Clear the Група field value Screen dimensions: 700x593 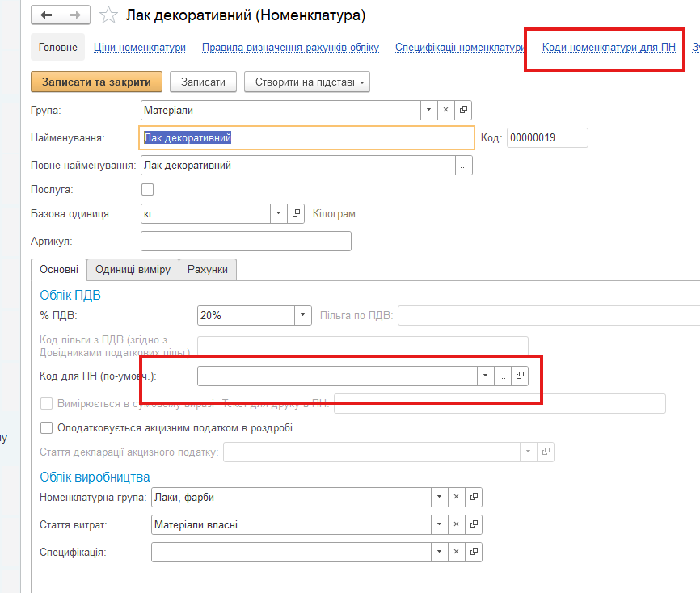pos(445,110)
